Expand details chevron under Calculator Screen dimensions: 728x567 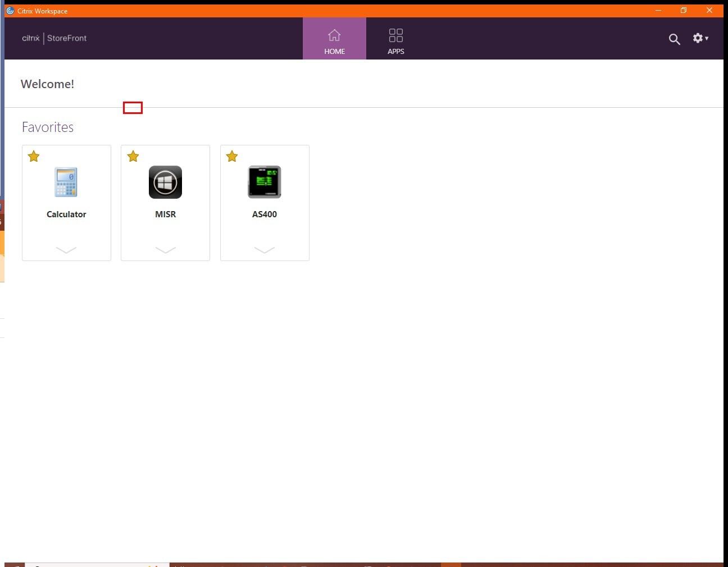point(66,250)
